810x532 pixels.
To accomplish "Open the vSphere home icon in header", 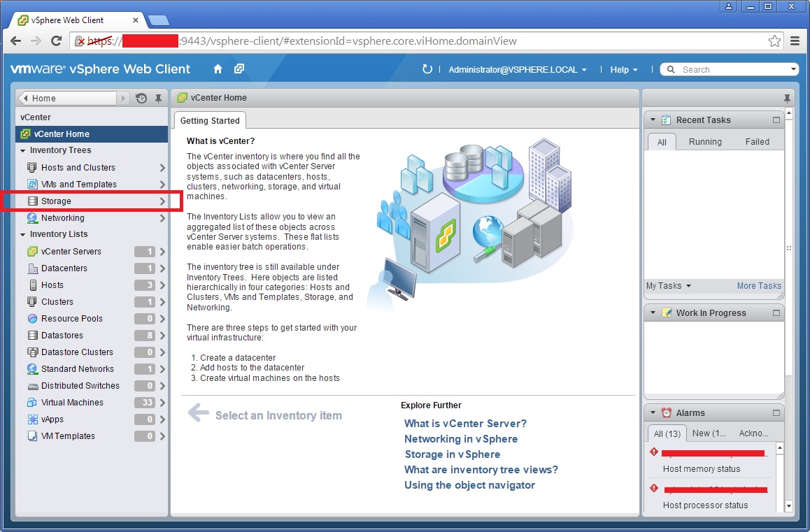I will [x=218, y=69].
